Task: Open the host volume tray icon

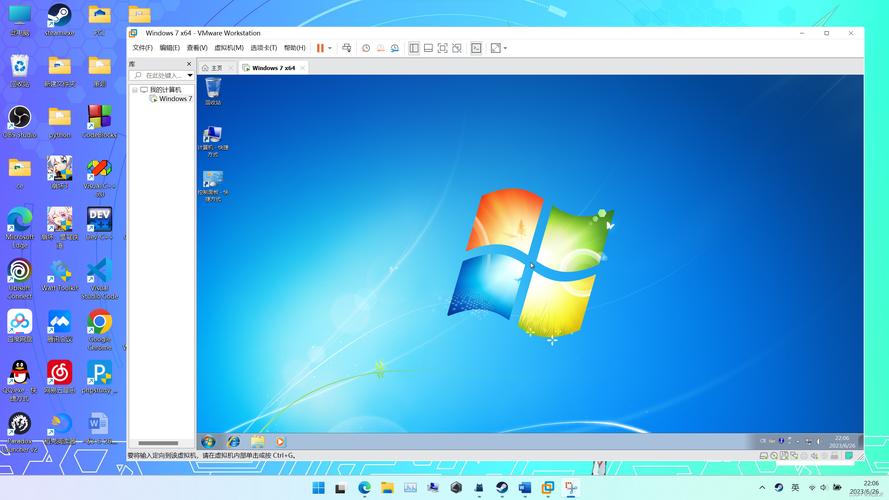Action: pyautogui.click(x=824, y=488)
